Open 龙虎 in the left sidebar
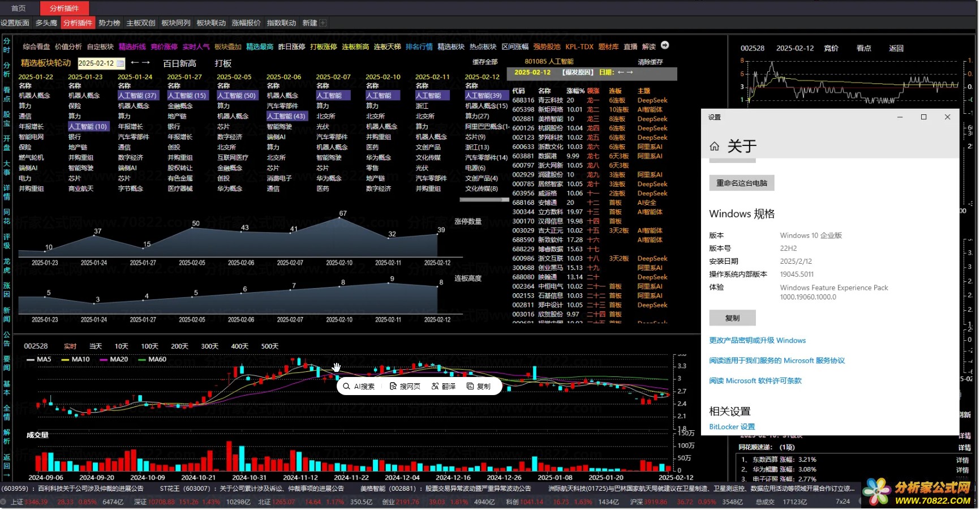The image size is (980, 510). coord(7,265)
